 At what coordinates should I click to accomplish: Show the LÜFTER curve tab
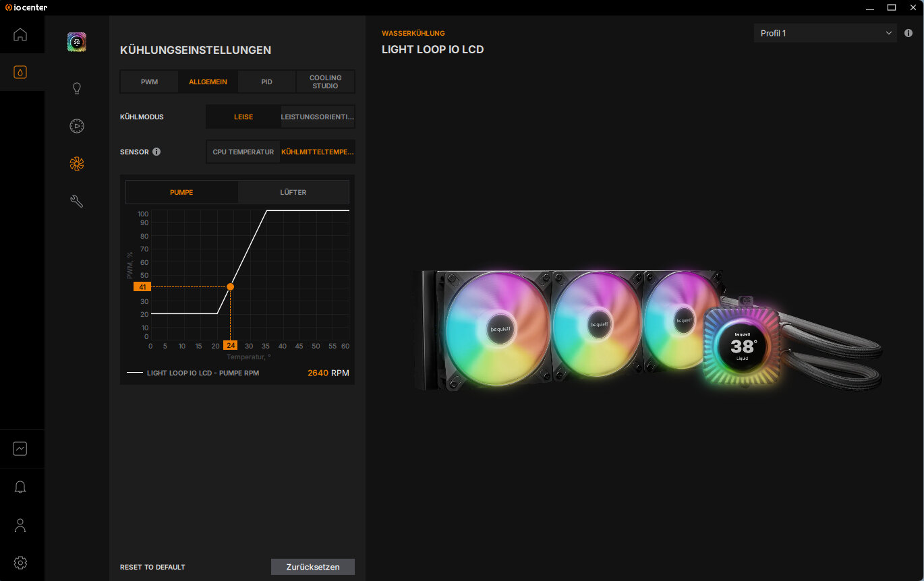point(293,192)
